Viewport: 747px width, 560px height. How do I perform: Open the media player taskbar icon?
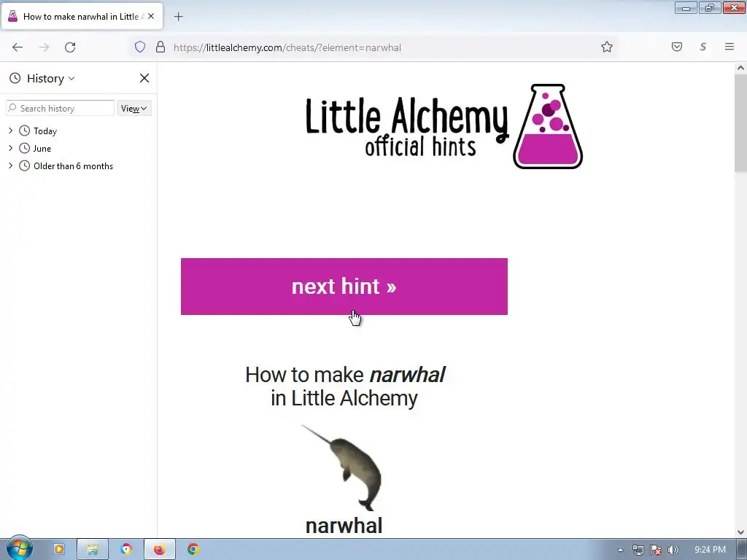point(59,549)
